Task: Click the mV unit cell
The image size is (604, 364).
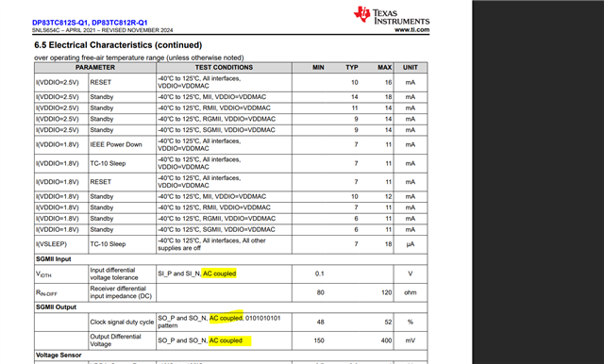Action: pyautogui.click(x=411, y=340)
